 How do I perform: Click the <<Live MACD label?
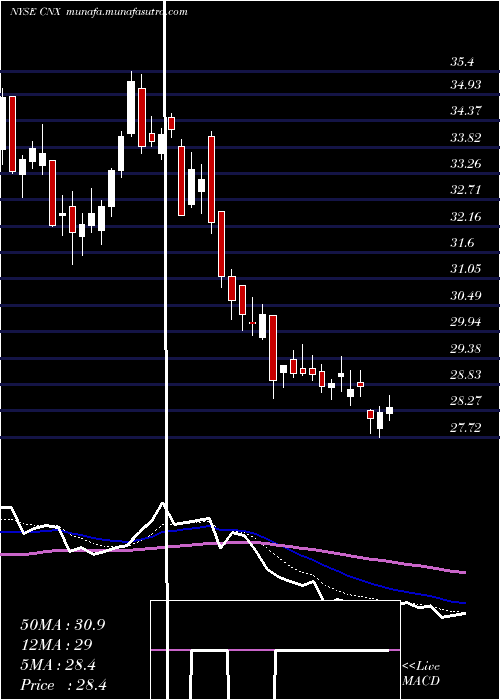(x=421, y=674)
